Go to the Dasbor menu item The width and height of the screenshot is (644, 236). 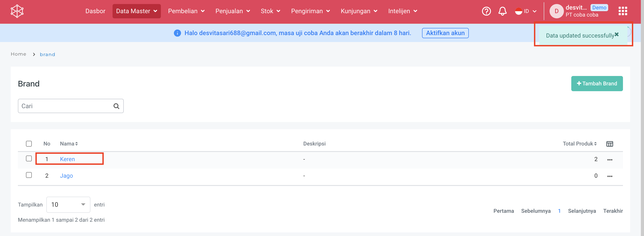point(95,11)
